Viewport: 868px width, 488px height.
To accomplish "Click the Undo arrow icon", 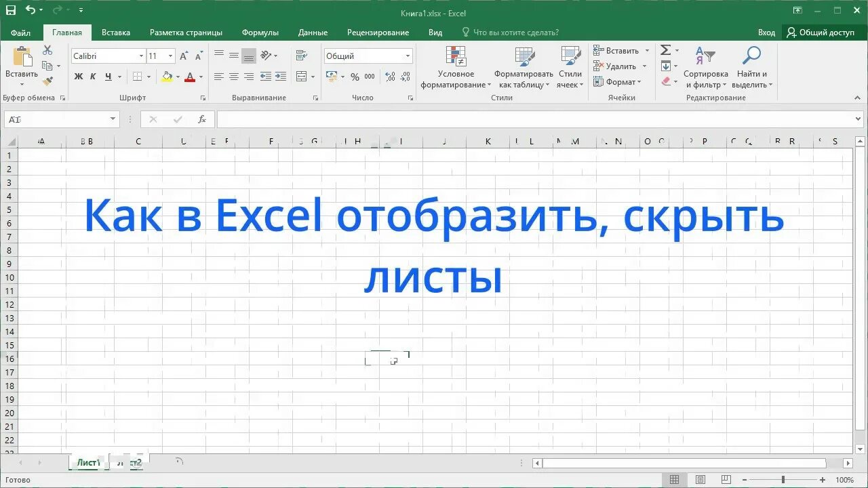I will [30, 10].
